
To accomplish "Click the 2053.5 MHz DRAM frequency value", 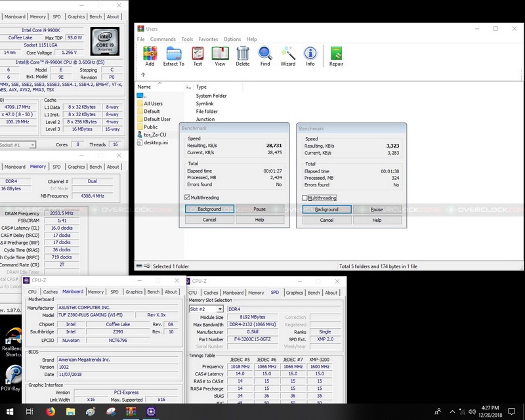I will tap(62, 213).
